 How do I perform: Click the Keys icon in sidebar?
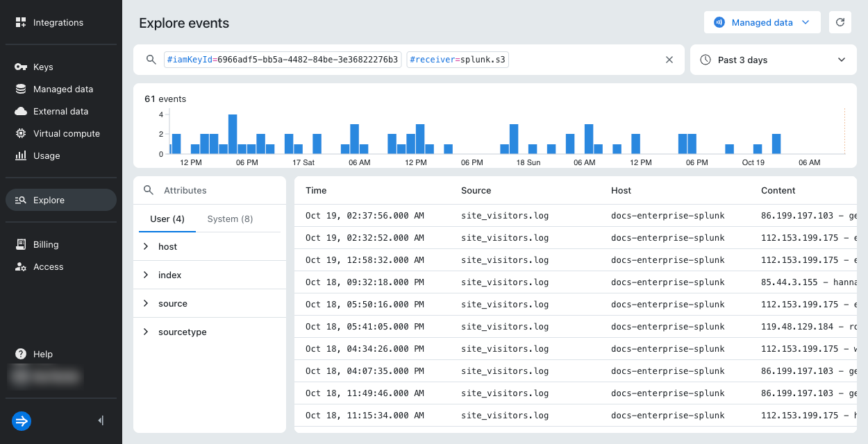point(21,67)
